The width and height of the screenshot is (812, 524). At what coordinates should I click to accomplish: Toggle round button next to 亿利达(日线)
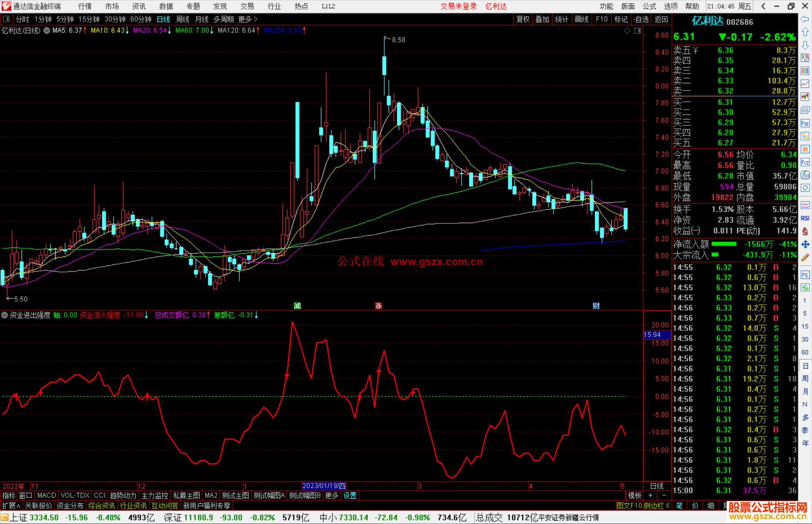tap(47, 30)
